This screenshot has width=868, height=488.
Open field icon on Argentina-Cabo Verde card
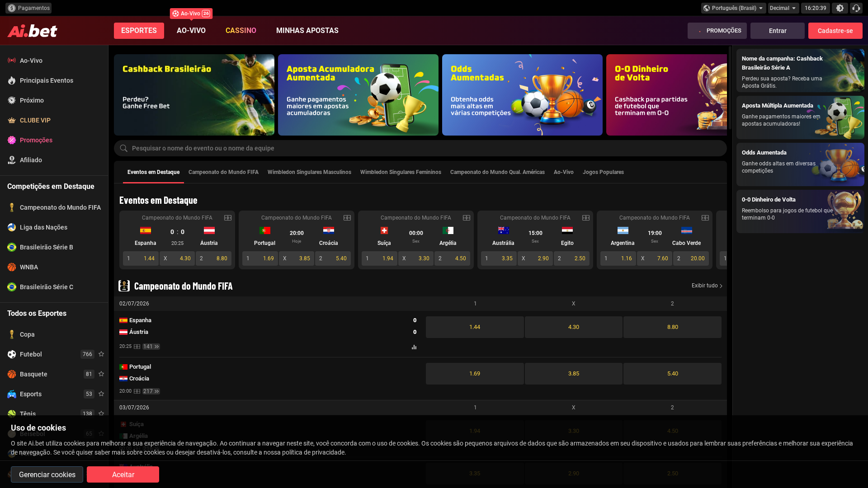point(705,218)
